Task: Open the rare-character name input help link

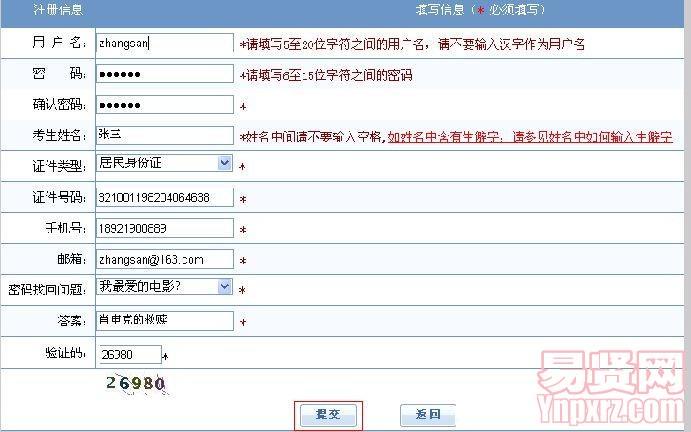Action: tap(530, 137)
